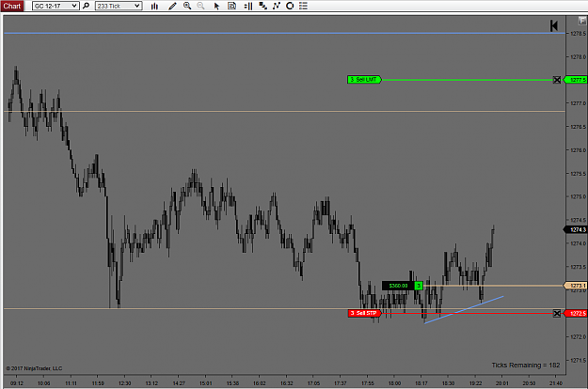Click the red 1272.5 price marker
Viewport: 588px width, 389px height.
click(576, 314)
